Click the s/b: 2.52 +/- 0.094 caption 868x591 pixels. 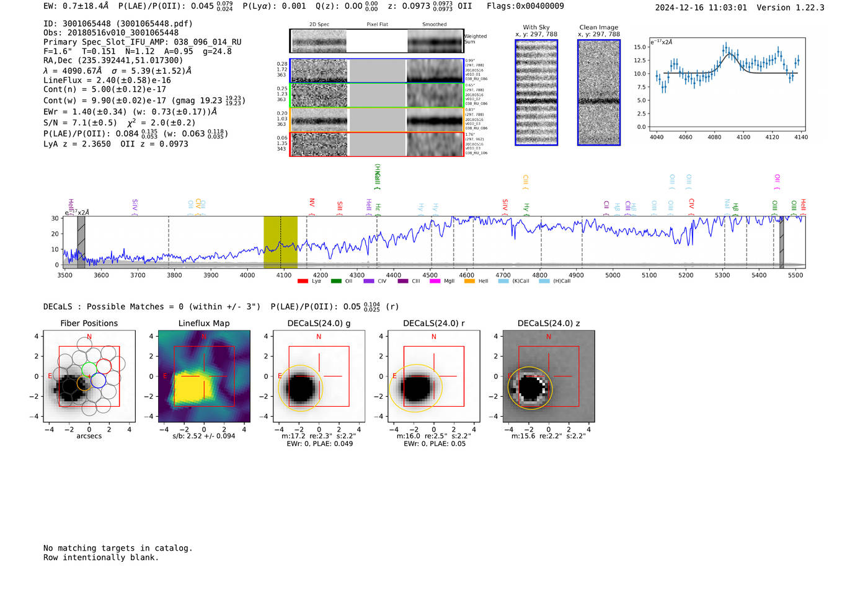(x=203, y=436)
